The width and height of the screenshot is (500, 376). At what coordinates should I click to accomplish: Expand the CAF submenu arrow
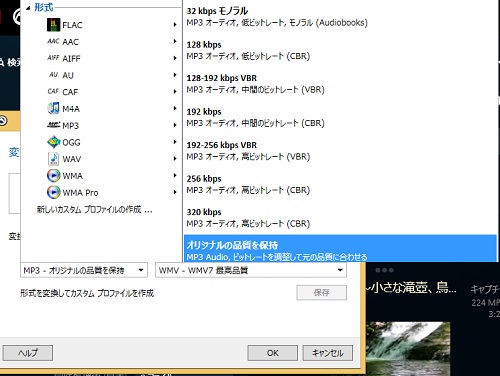[x=175, y=91]
